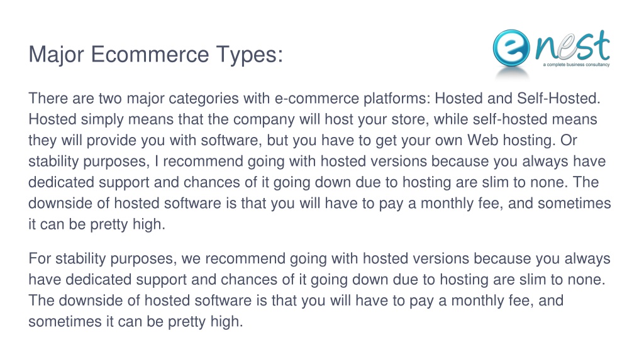The width and height of the screenshot is (644, 362).
Task: Click the 'nest' logo wordmark
Action: click(572, 46)
